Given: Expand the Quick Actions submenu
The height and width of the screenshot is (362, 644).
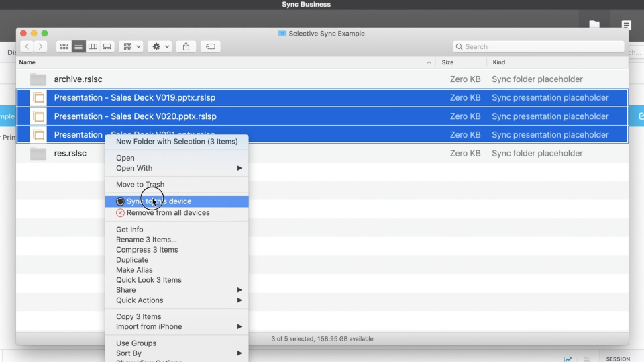Looking at the screenshot, I should (x=176, y=300).
